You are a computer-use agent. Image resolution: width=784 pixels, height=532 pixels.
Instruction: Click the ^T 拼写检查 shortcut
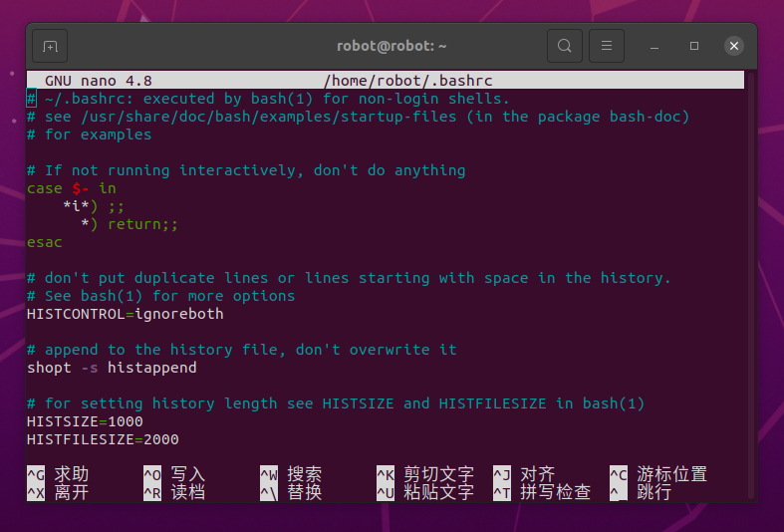(542, 492)
